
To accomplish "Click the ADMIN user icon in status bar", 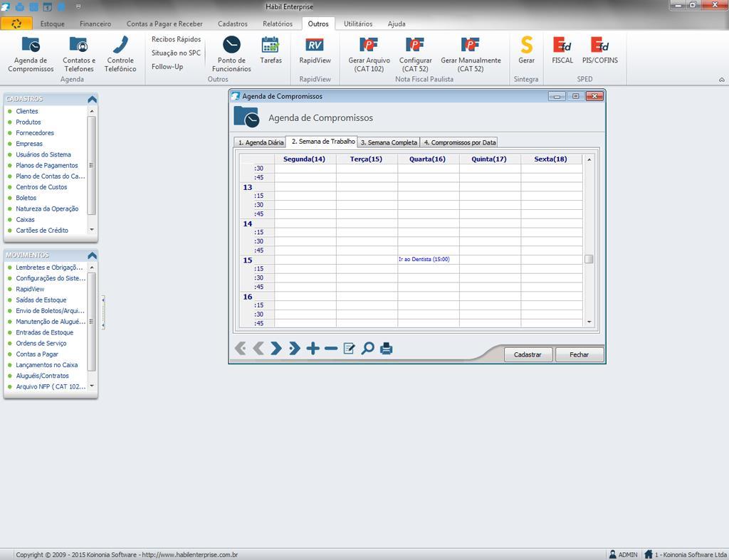I will tap(613, 554).
